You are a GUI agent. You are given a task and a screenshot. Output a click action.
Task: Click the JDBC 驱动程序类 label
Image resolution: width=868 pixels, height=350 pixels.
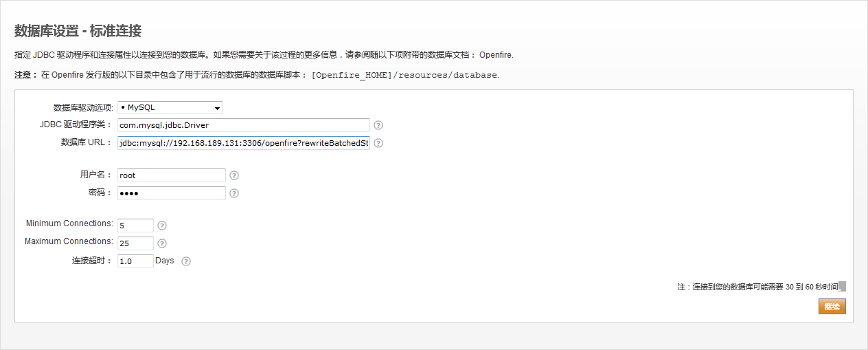click(76, 124)
